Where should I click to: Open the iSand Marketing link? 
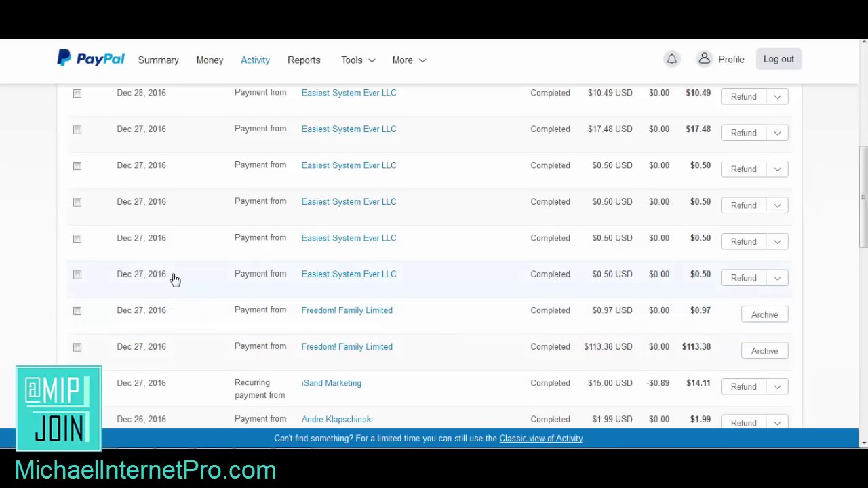click(331, 383)
